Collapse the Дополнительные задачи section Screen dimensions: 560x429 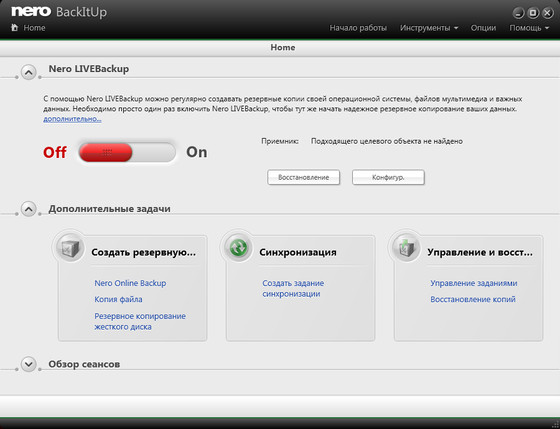point(29,209)
